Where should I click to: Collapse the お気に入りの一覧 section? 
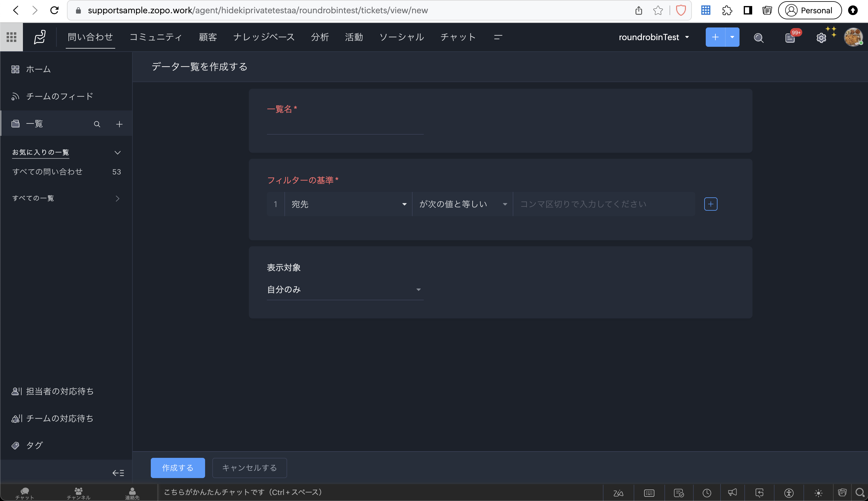click(x=117, y=152)
